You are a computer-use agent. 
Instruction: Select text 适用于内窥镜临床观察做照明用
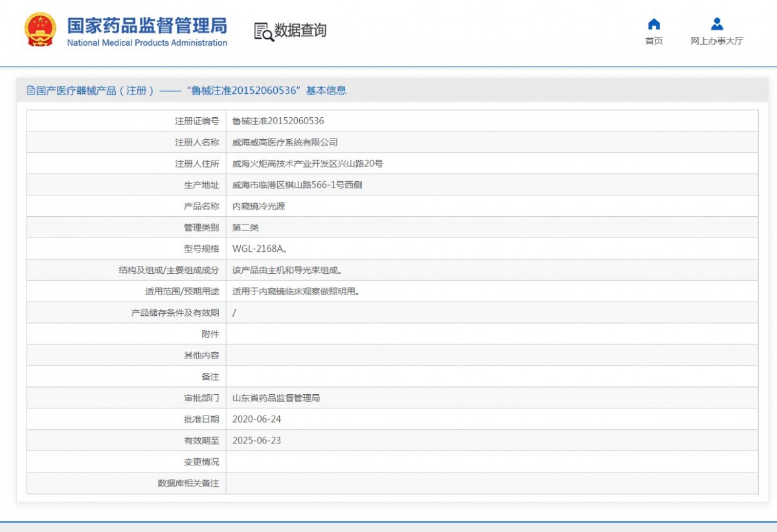click(296, 292)
